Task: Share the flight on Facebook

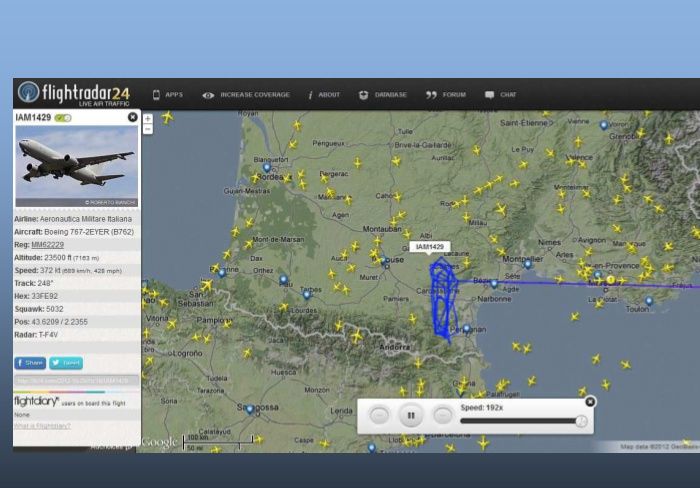Action: (x=30, y=363)
